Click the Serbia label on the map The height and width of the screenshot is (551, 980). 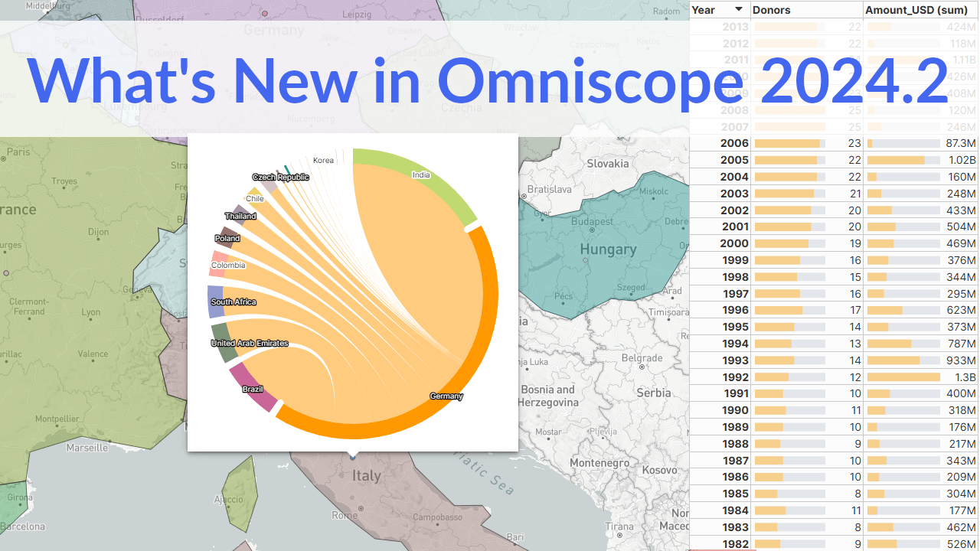[653, 393]
